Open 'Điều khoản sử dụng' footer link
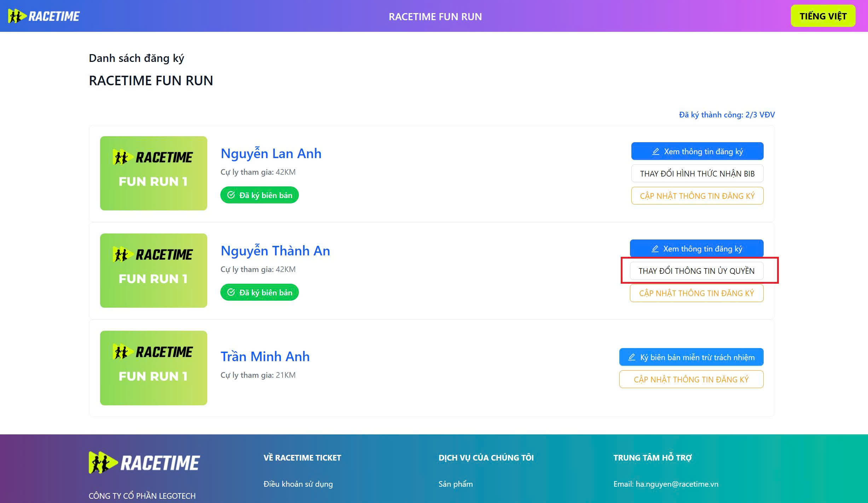The height and width of the screenshot is (503, 868). [298, 484]
